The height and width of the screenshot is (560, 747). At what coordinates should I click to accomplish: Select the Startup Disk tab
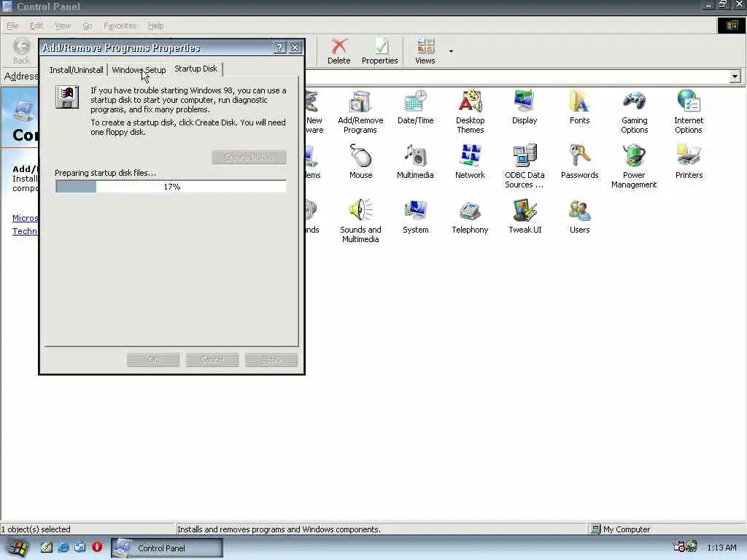click(x=196, y=69)
